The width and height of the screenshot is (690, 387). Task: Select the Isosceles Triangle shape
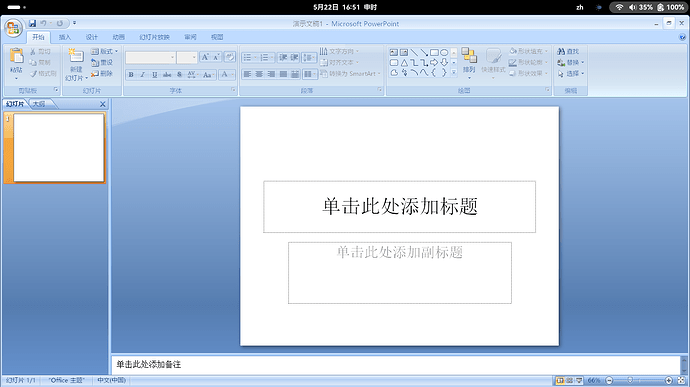pyautogui.click(x=404, y=63)
